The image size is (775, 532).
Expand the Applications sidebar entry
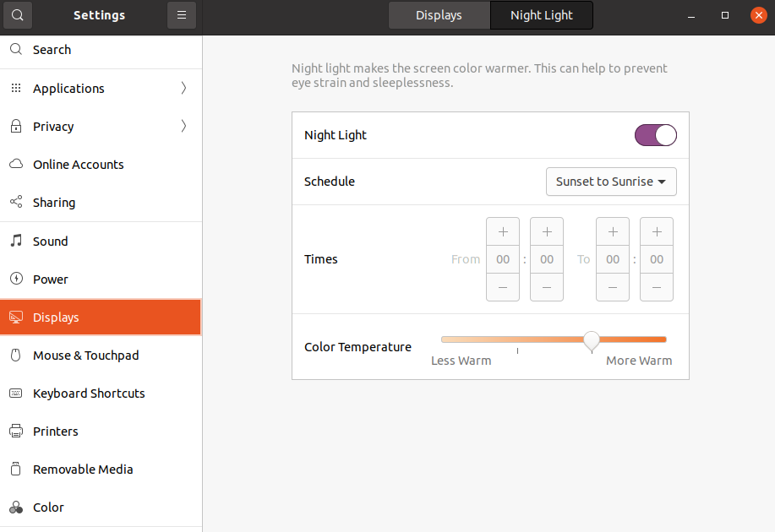183,88
